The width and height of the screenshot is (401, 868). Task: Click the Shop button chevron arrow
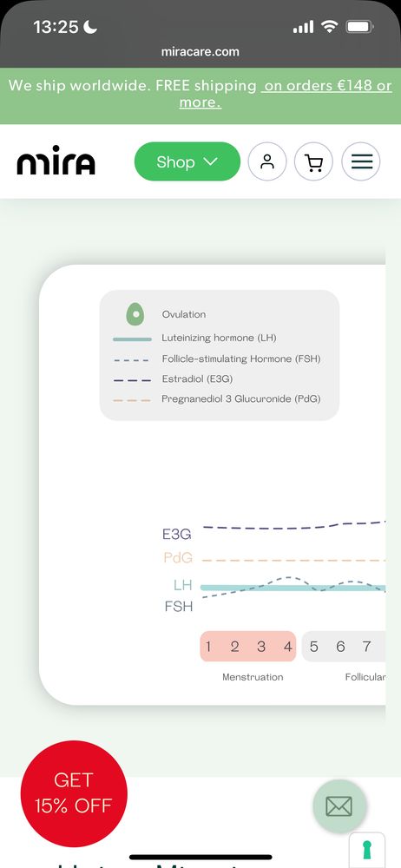click(x=211, y=161)
